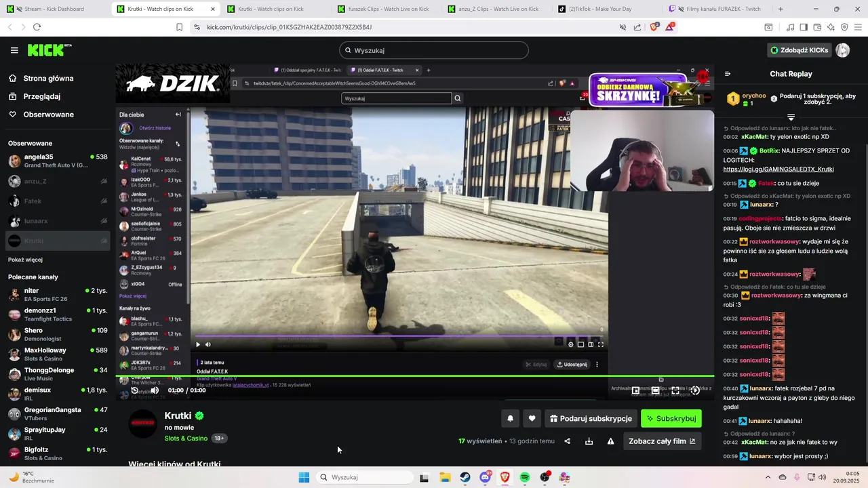The width and height of the screenshot is (868, 488).
Task: Open Slots & Casino category link
Action: pos(186,439)
